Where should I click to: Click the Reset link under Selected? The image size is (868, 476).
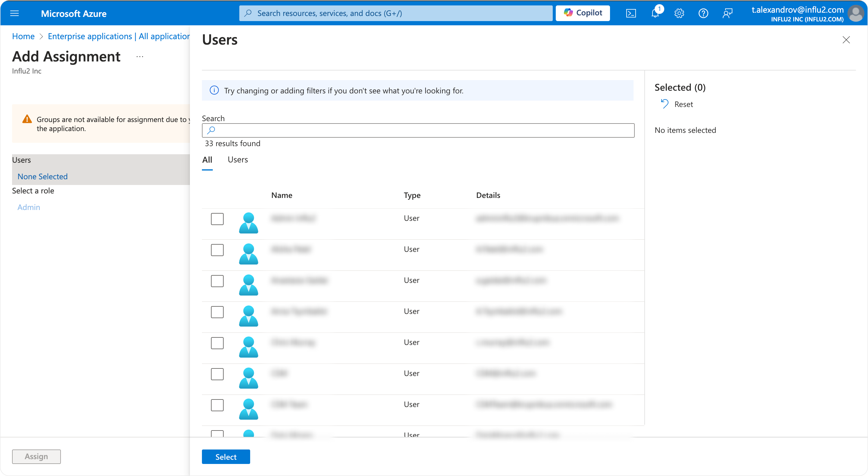pyautogui.click(x=683, y=104)
